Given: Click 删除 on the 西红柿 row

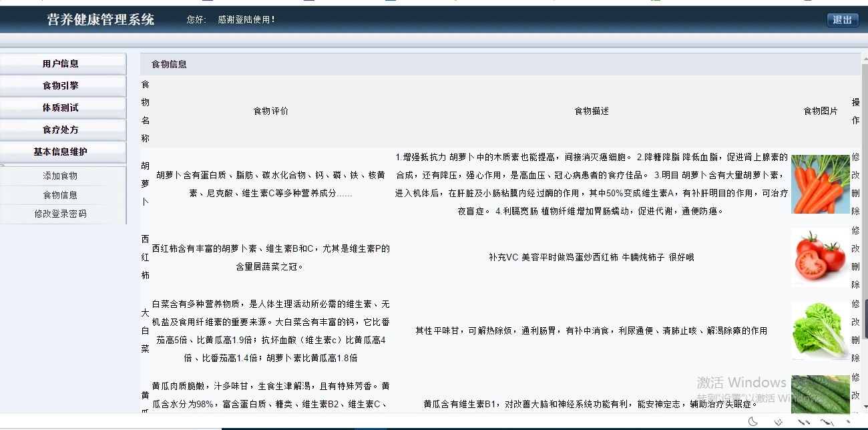Looking at the screenshot, I should point(855,275).
